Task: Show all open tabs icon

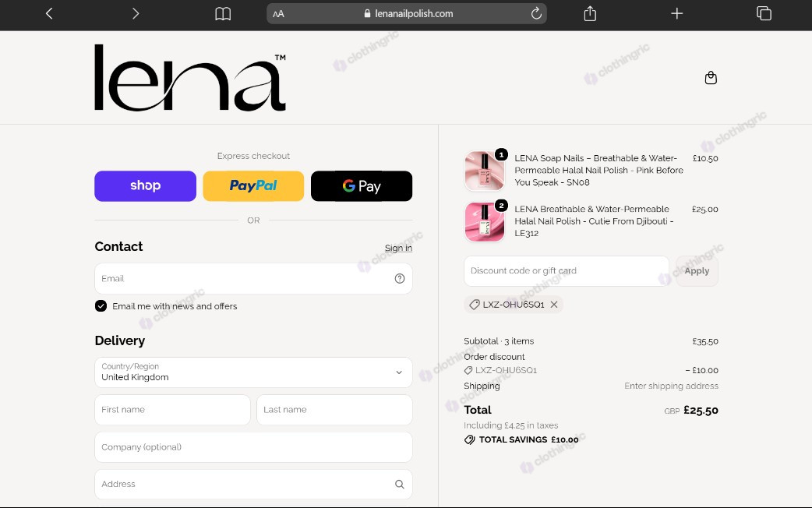Action: (764, 13)
